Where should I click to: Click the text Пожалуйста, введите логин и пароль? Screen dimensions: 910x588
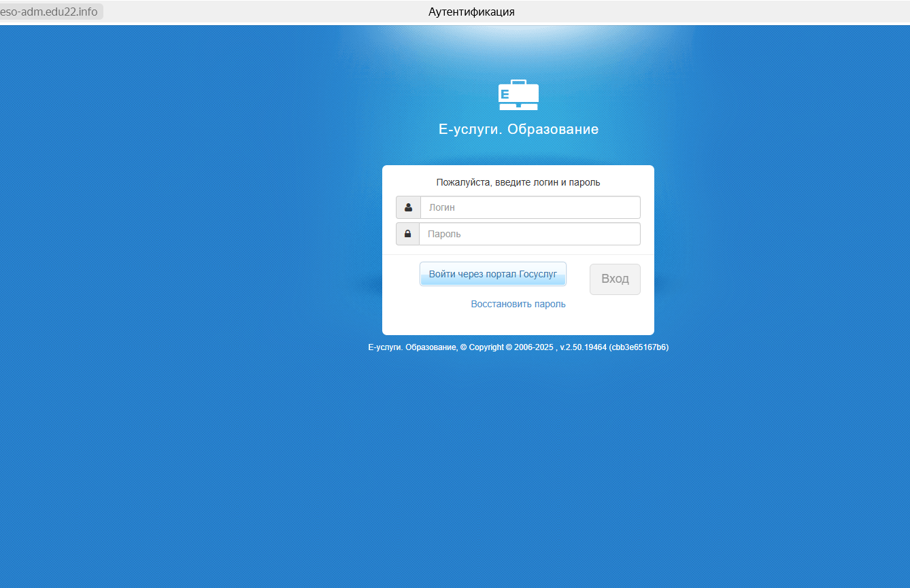click(x=518, y=182)
